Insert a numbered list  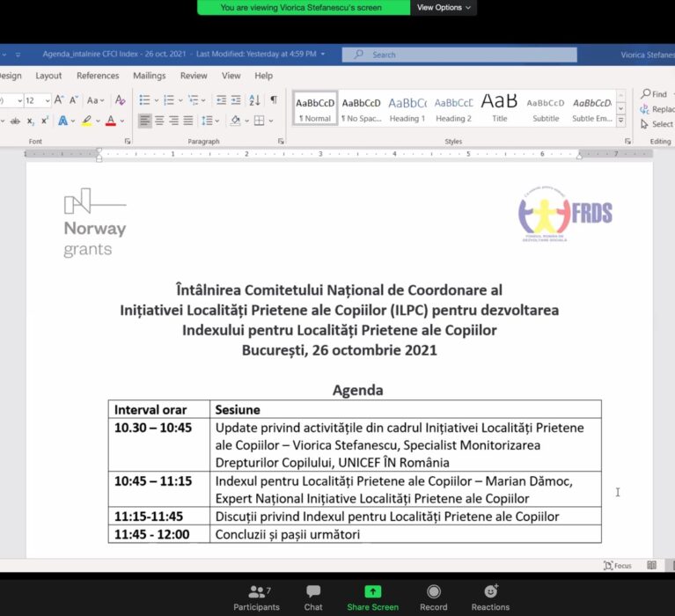point(169,100)
